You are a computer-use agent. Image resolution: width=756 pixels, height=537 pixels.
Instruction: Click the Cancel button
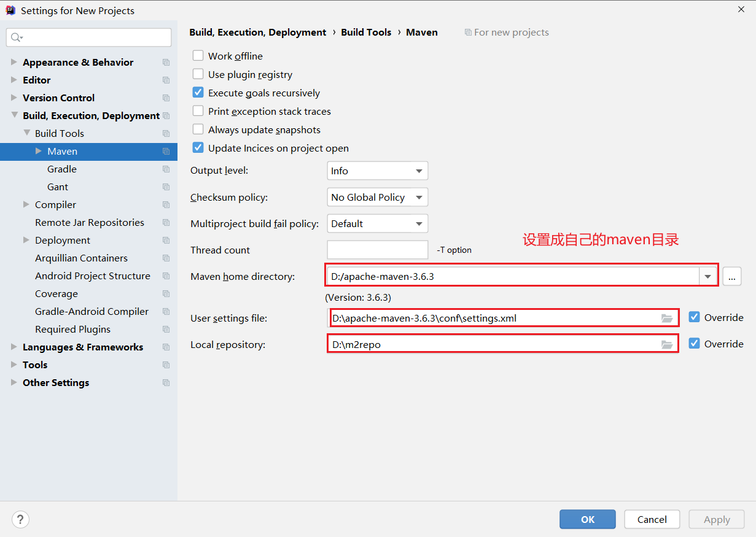coord(652,519)
